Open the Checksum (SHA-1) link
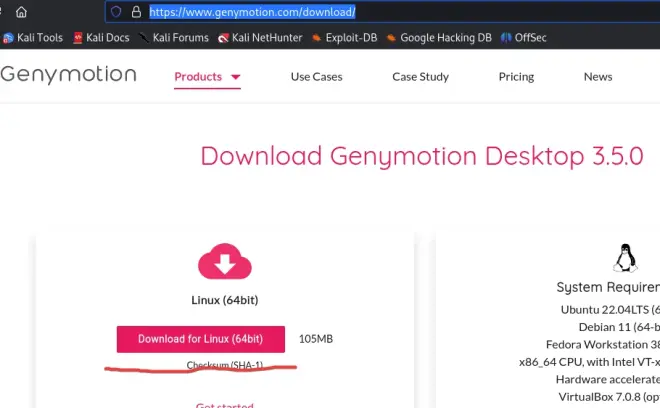 pos(225,365)
